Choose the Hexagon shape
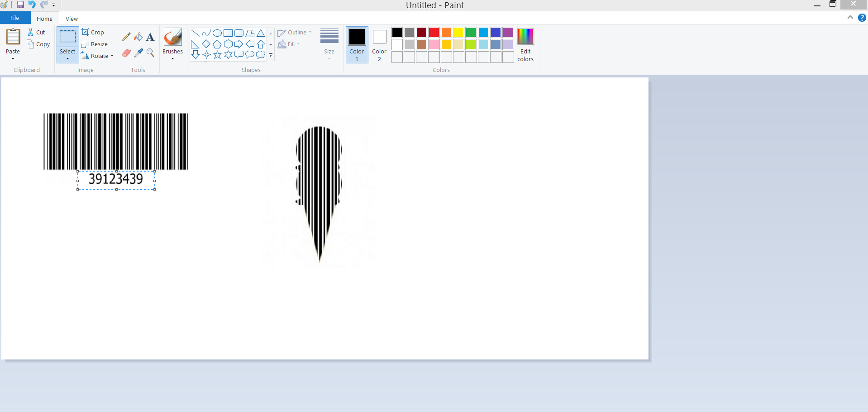The width and height of the screenshot is (868, 412). point(228,44)
